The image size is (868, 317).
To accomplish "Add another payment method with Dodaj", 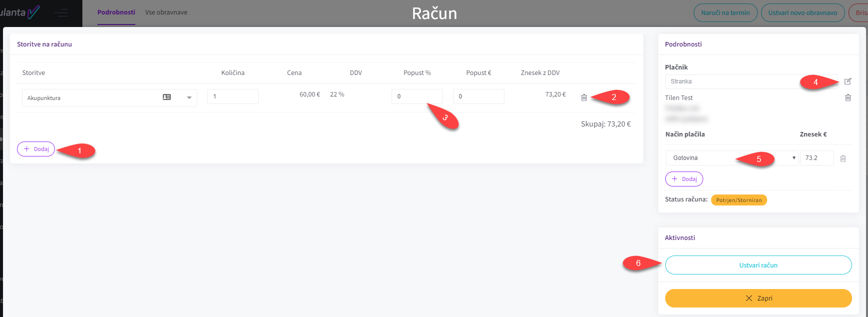I will click(684, 179).
